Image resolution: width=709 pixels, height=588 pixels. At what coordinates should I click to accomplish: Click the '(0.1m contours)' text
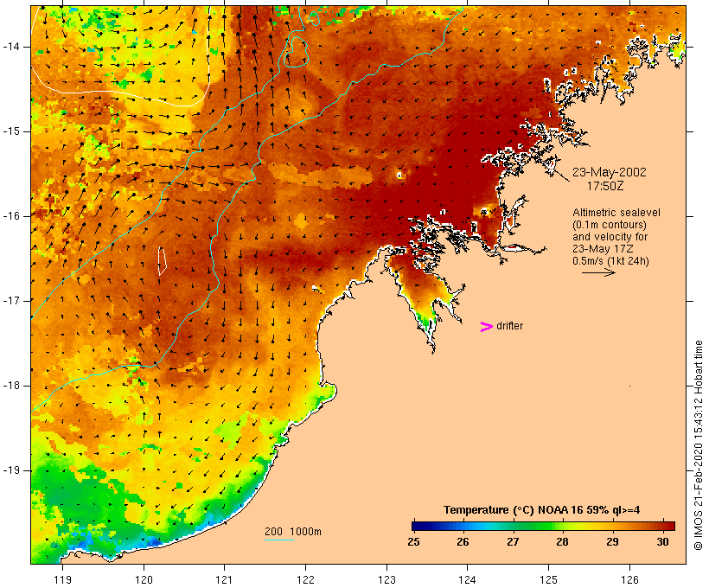(609, 225)
